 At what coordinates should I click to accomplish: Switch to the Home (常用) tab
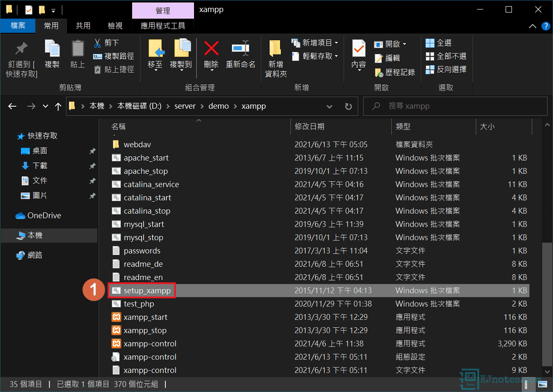click(51, 26)
